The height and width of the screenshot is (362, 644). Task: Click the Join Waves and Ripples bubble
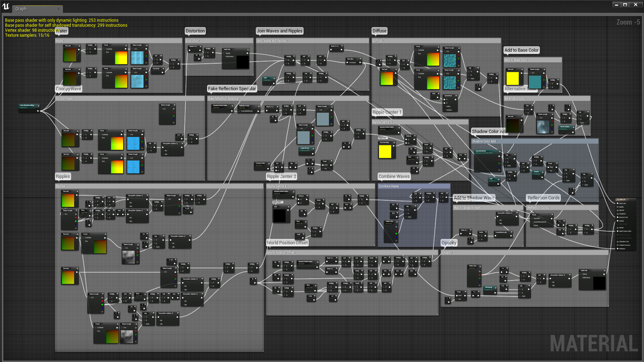[279, 31]
